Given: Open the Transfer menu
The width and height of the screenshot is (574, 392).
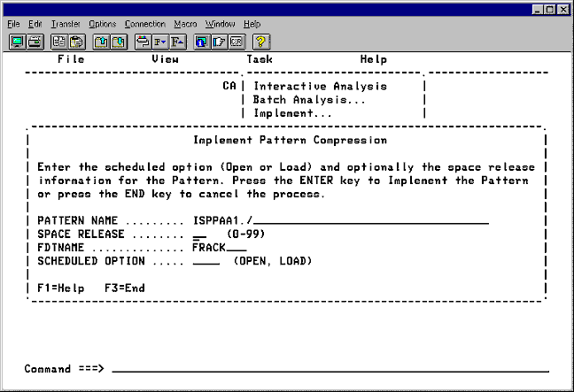Looking at the screenshot, I should (66, 24).
